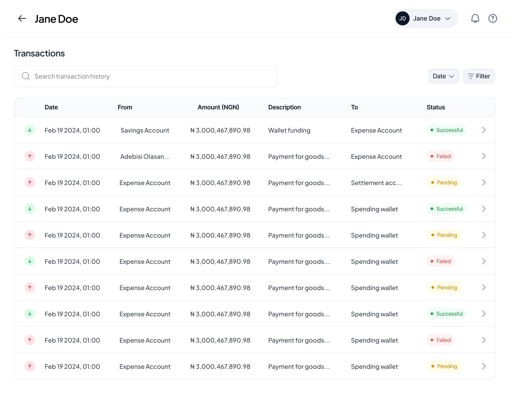Click the JD avatar circle
Image resolution: width=512 pixels, height=420 pixels.
[402, 18]
